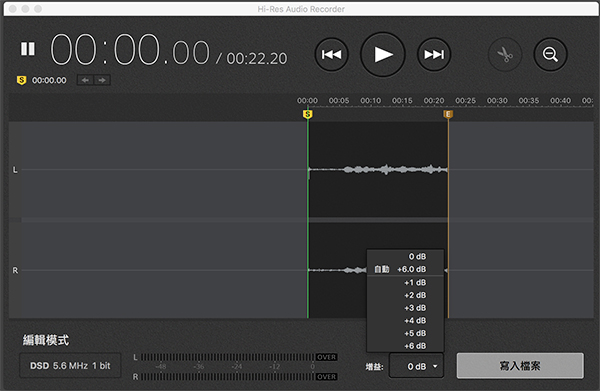Choose 0 dB from the gain menu

[x=406, y=256]
